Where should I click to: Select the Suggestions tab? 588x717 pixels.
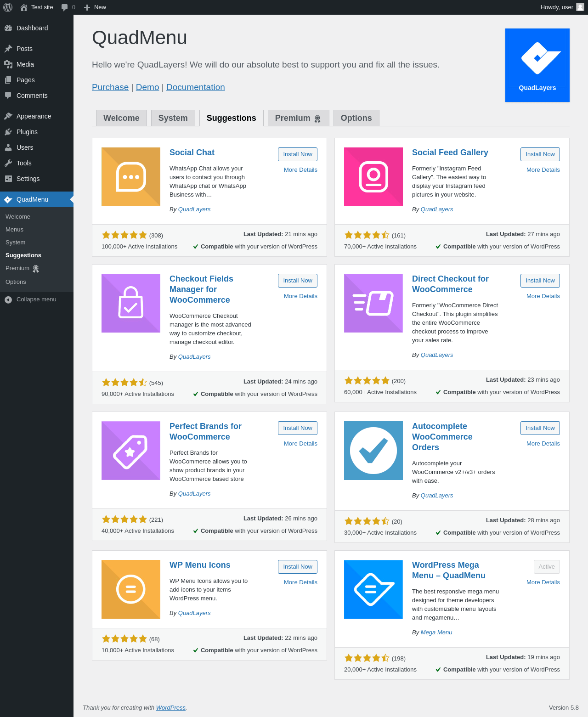pos(232,118)
